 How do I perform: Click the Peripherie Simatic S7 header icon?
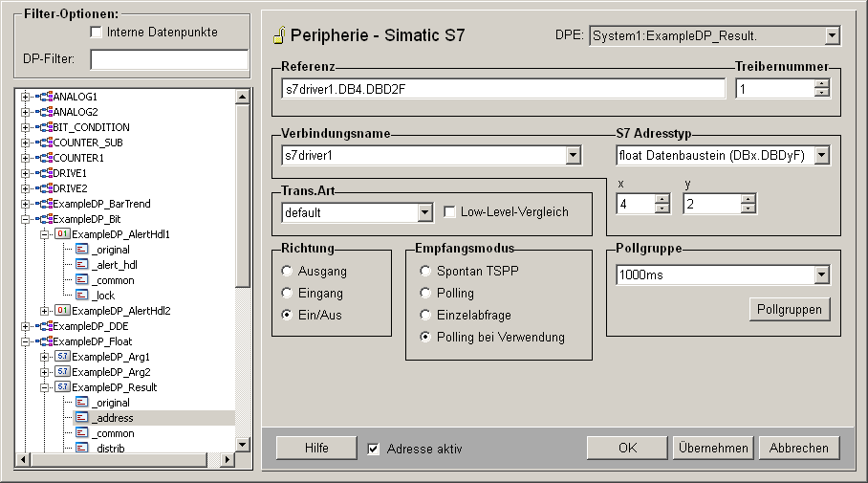pos(279,34)
